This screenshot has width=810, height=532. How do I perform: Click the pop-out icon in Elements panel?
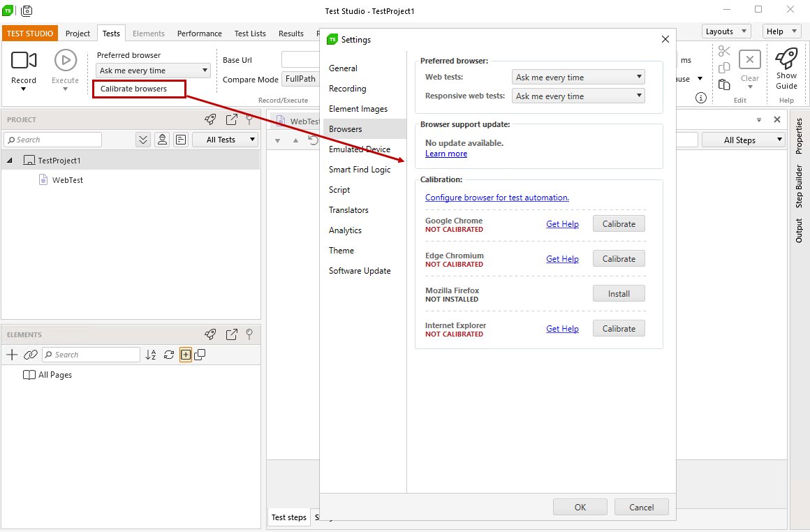coord(231,334)
